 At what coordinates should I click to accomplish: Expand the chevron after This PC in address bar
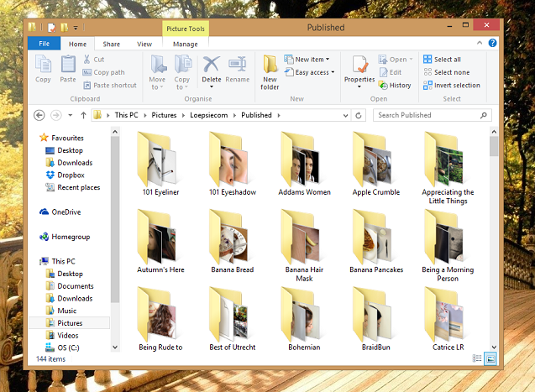(144, 115)
